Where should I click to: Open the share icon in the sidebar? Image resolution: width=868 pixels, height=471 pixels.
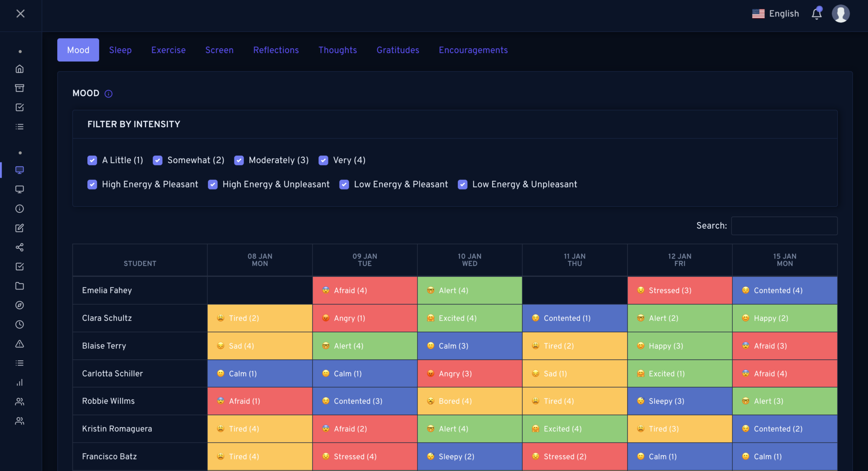pos(19,247)
